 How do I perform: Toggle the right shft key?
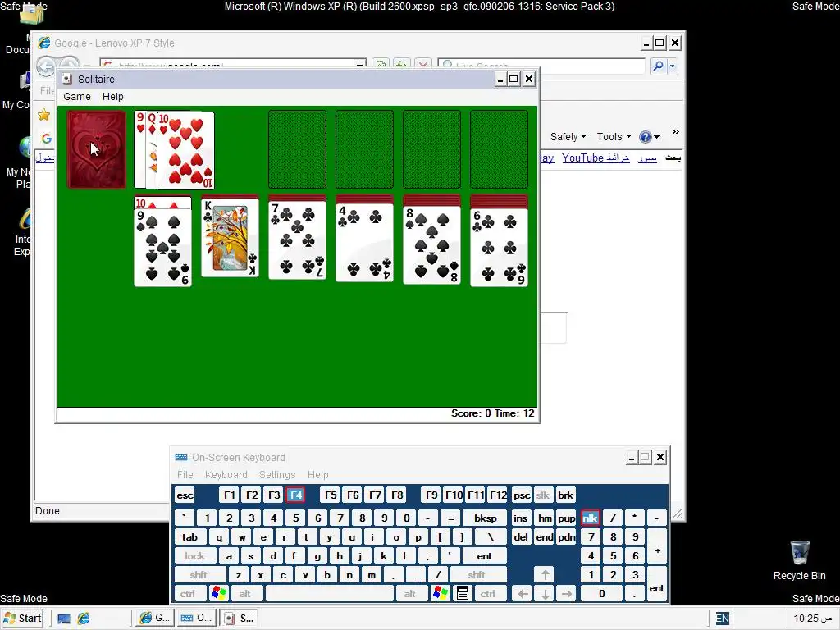(477, 575)
